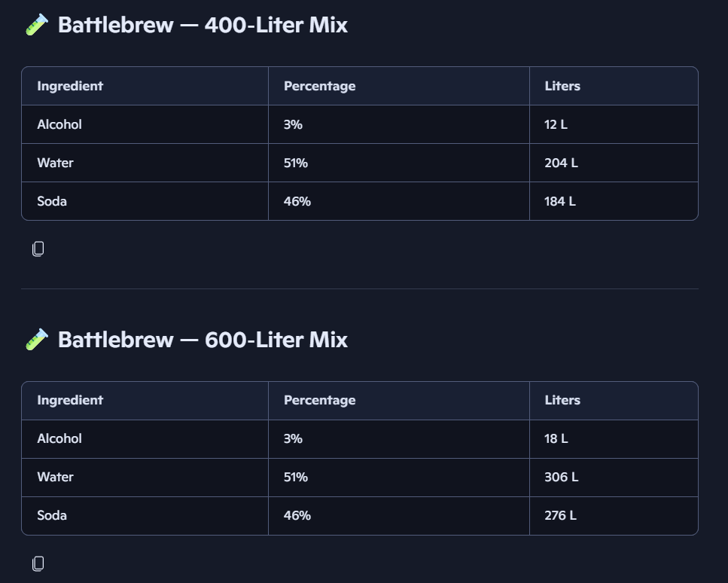Click Alcohol row in 400-Liter table
Screen dimensions: 728x583
tap(360, 124)
